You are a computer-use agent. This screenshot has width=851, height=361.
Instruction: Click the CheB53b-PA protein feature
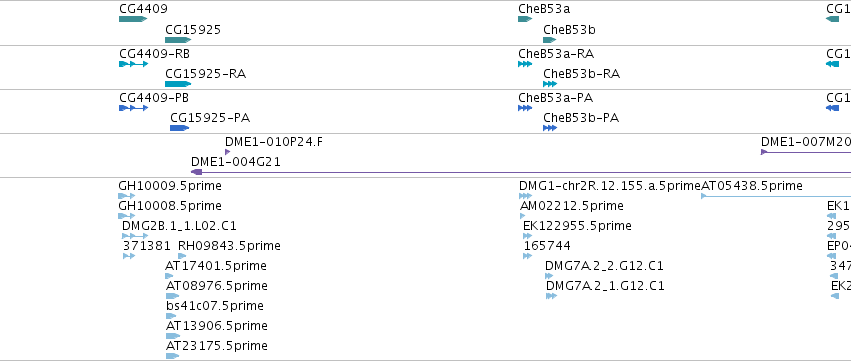click(x=550, y=128)
